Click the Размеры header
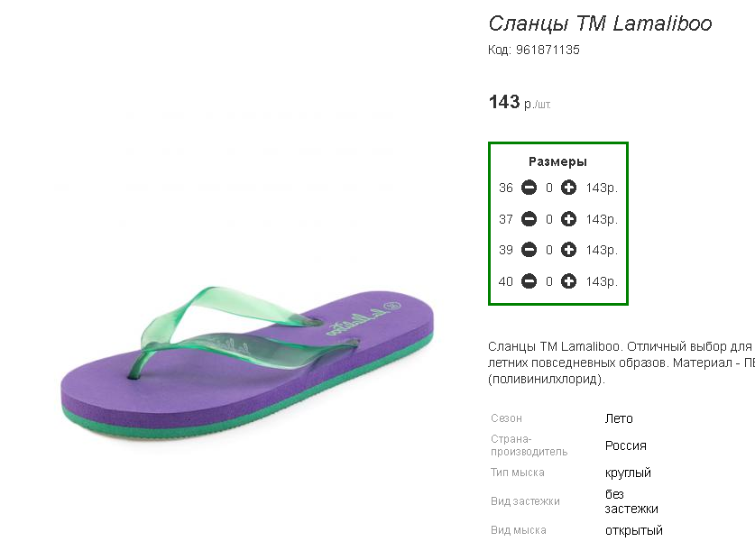 (x=557, y=161)
